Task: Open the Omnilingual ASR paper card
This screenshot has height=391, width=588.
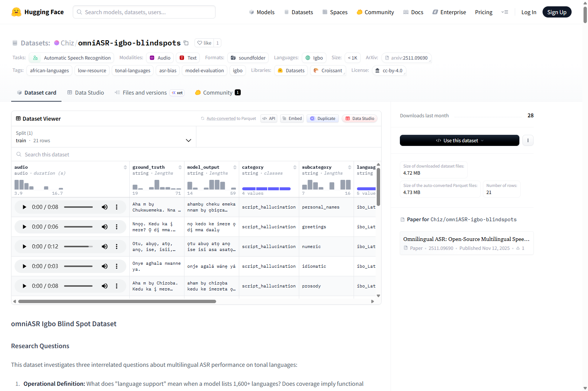Action: [467, 243]
